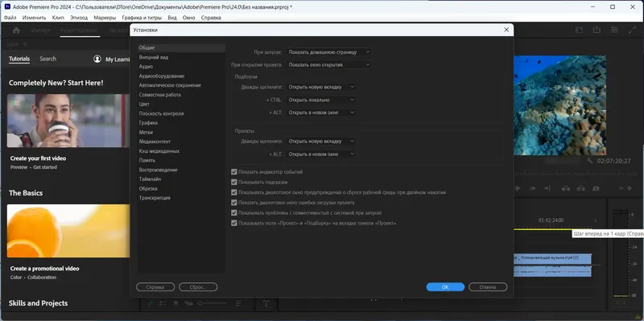Click the Quick Export share icon

[x=597, y=30]
